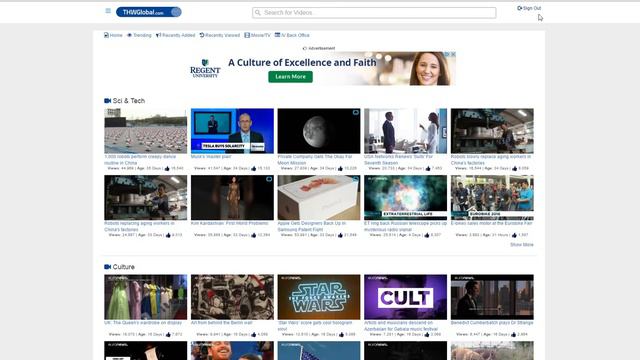Like the E-bikes Eurobike Fair video
The width and height of the screenshot is (640, 360).
pyautogui.click(x=514, y=235)
